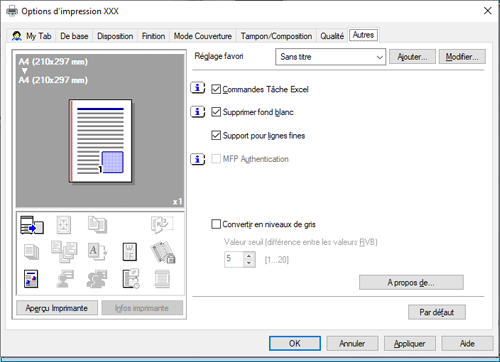Image resolution: width=500 pixels, height=362 pixels.
Task: Open the Tampon/Composition tab
Action: point(276,36)
